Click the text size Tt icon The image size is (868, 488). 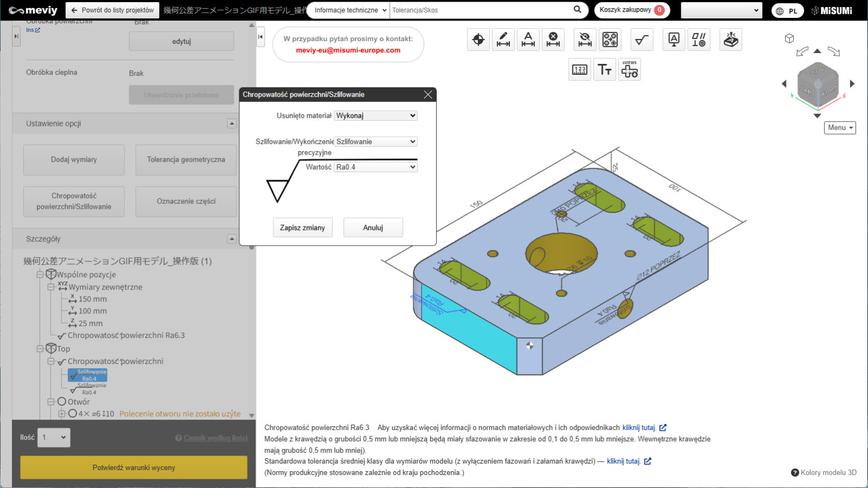(604, 69)
